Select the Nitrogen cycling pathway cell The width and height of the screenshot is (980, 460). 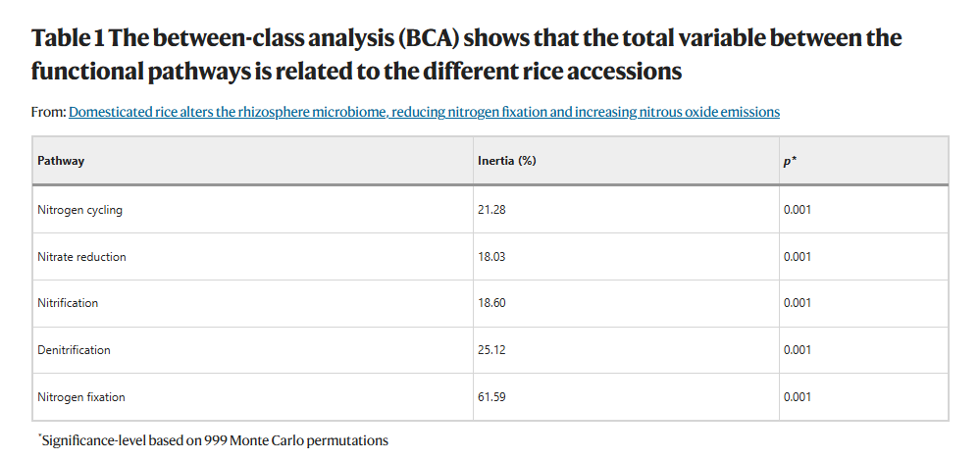tap(252, 210)
